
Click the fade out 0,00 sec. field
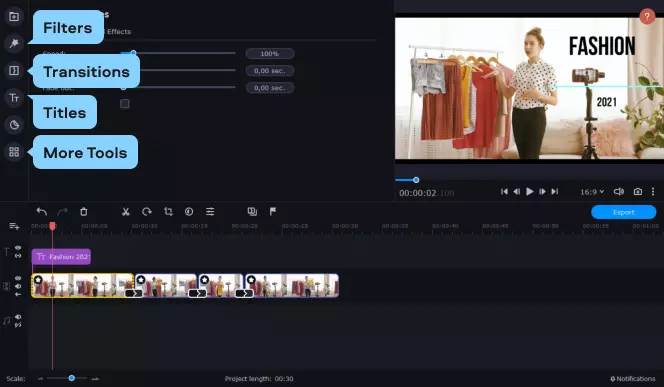click(x=270, y=88)
